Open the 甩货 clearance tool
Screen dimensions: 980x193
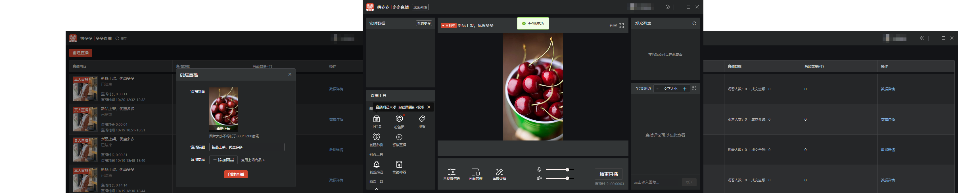[x=422, y=121]
